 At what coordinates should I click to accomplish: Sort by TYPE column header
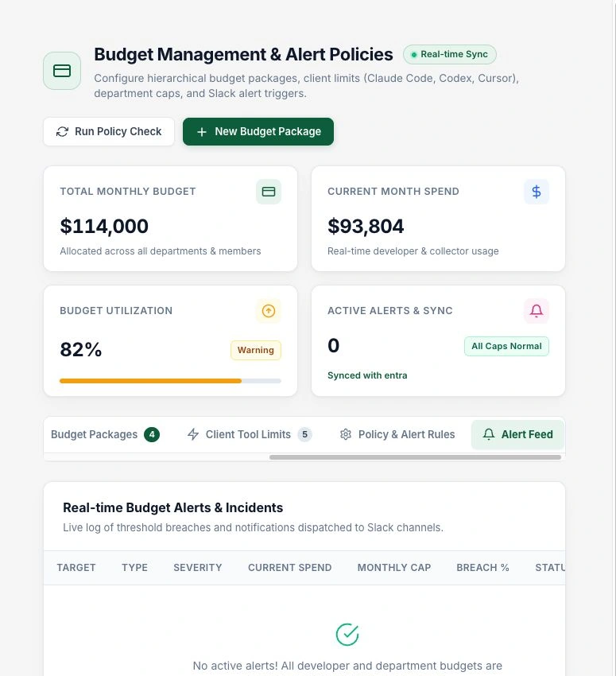(x=134, y=567)
